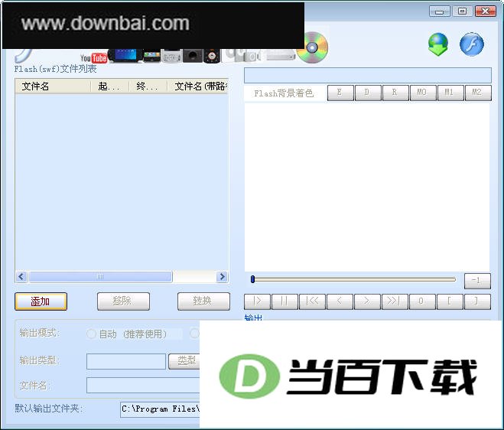This screenshot has width=504, height=430.
Task: Click the green globe download icon
Action: point(438,44)
